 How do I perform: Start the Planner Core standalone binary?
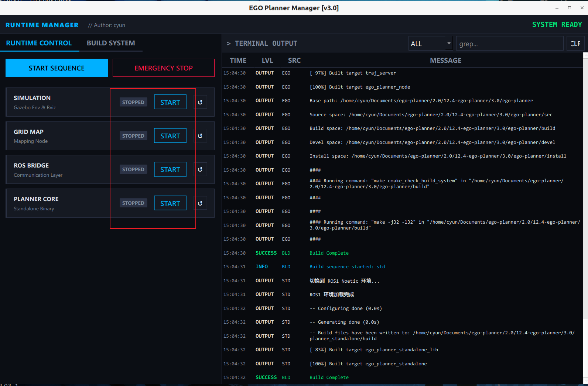coord(170,203)
